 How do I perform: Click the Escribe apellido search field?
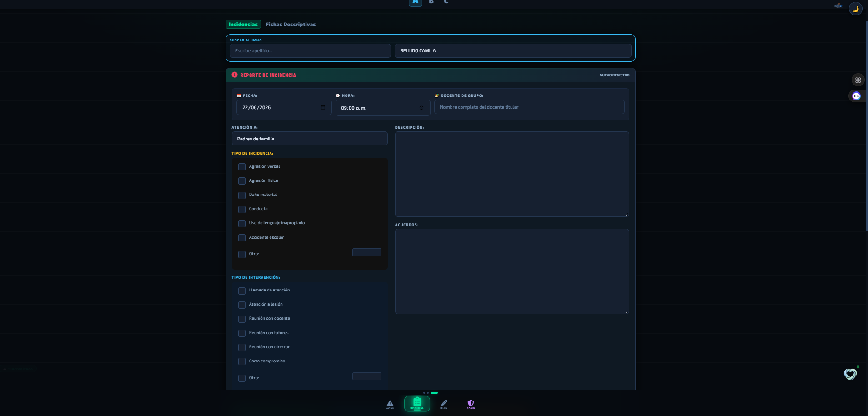tap(310, 50)
